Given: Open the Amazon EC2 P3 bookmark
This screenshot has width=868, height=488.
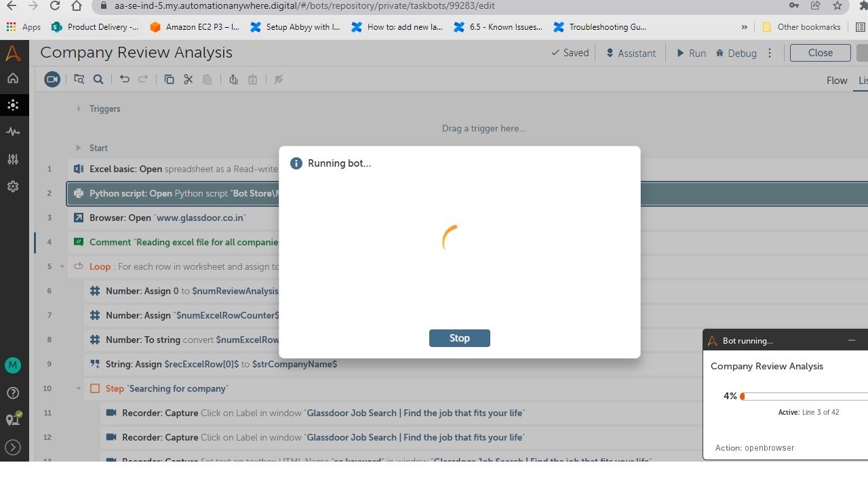Looking at the screenshot, I should [195, 27].
